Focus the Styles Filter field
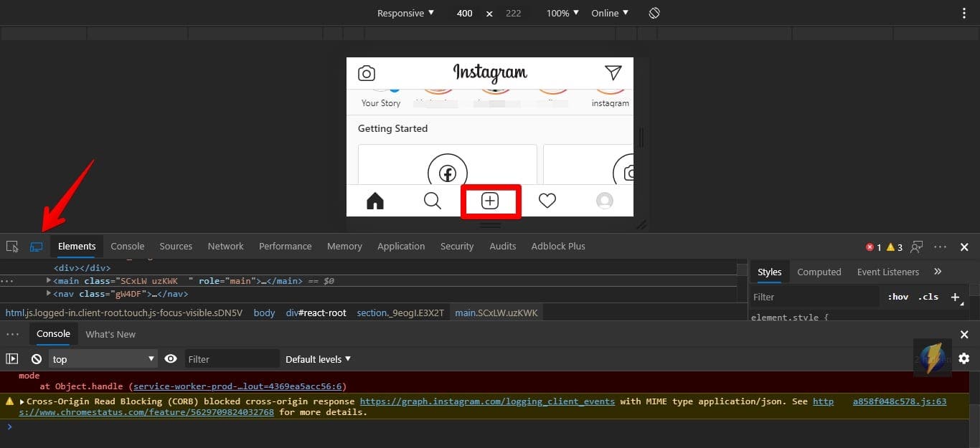The height and width of the screenshot is (448, 980). point(816,297)
